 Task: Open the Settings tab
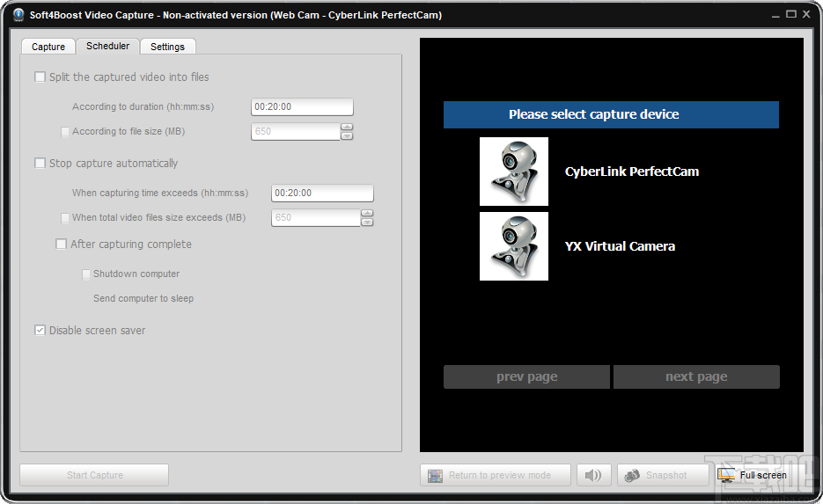(167, 47)
